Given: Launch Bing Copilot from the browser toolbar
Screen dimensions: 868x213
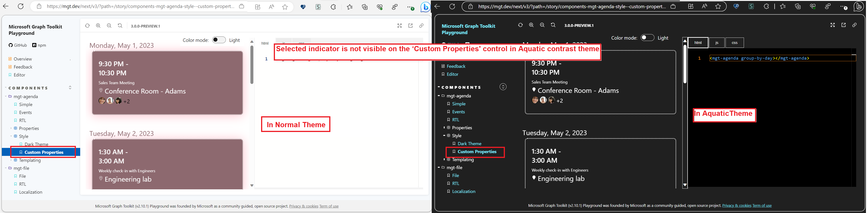Looking at the screenshot, I should pos(426,7).
